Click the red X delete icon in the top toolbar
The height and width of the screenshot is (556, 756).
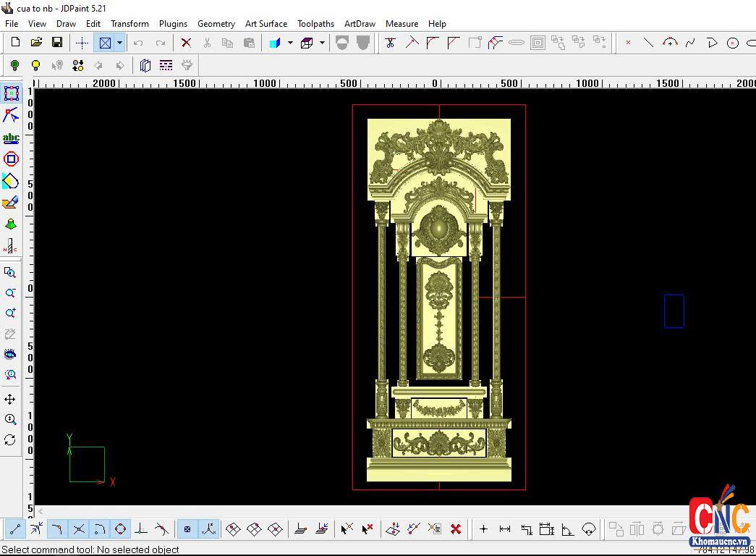coord(186,43)
